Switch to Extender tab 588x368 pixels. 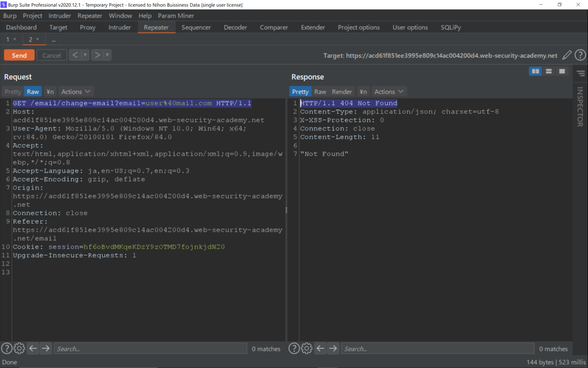(313, 27)
